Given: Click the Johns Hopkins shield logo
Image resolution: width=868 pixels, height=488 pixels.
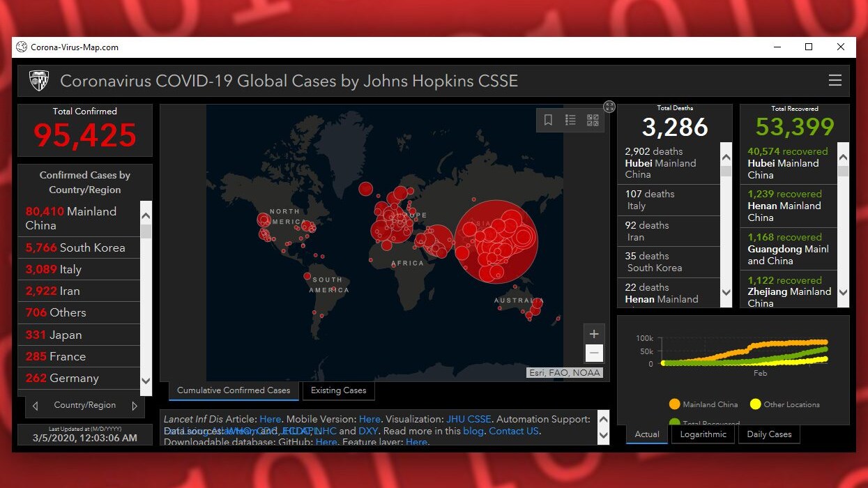Looking at the screenshot, I should (x=39, y=81).
